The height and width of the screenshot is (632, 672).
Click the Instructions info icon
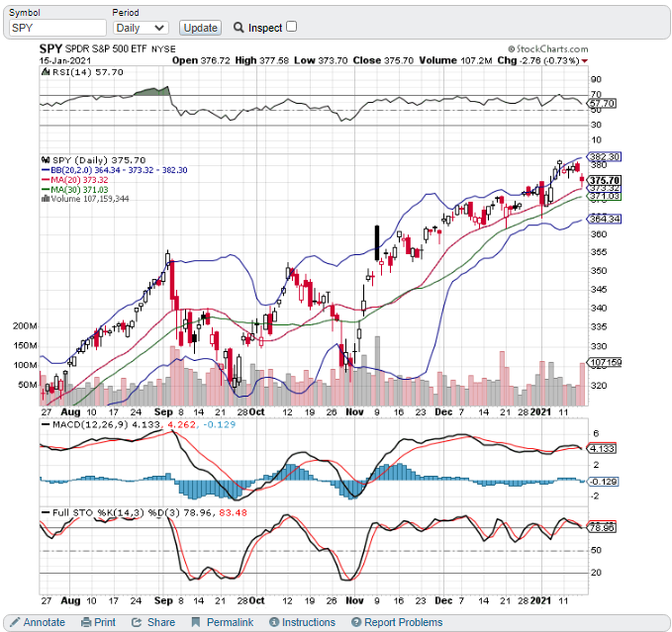pos(274,622)
